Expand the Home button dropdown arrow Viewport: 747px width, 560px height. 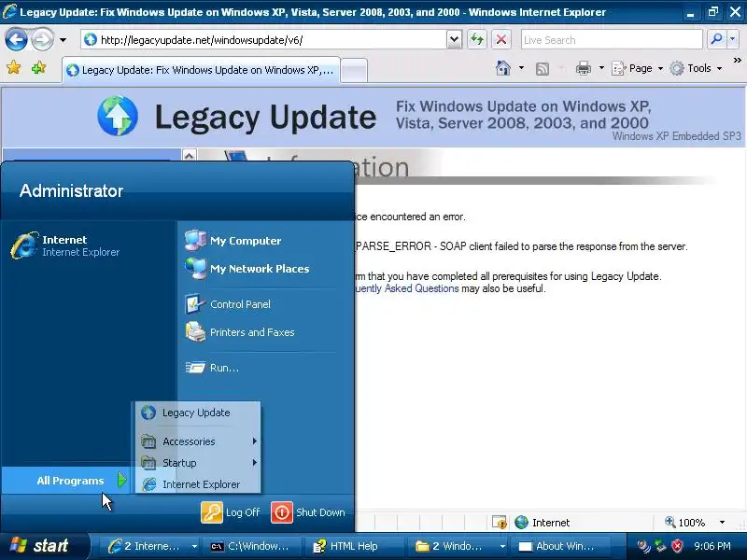tap(521, 68)
